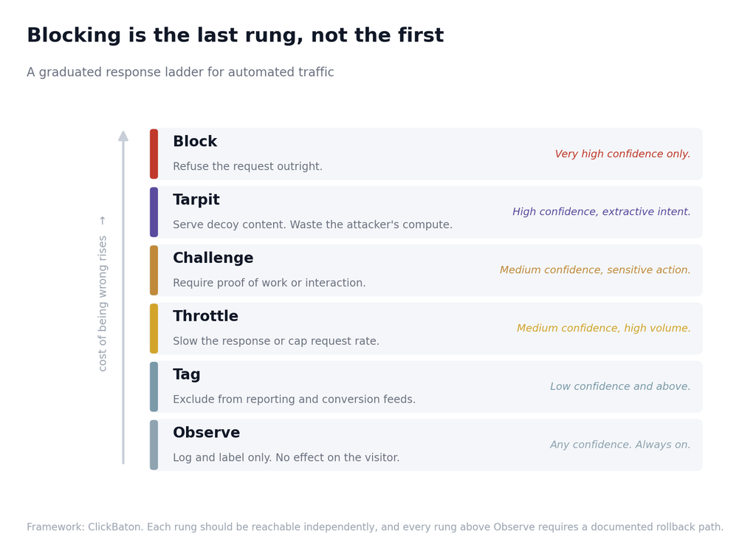Click 'Very high confidence only.' label
The height and width of the screenshot is (559, 756).
click(622, 154)
